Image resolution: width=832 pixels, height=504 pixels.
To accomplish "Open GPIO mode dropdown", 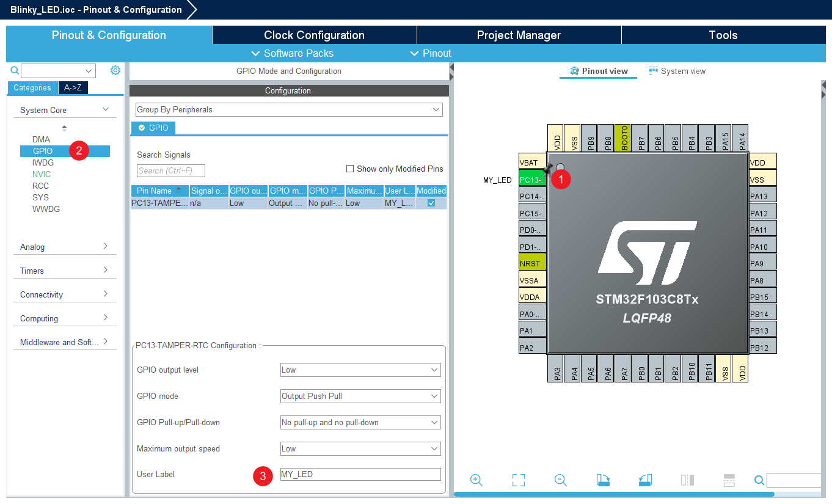I will point(360,396).
